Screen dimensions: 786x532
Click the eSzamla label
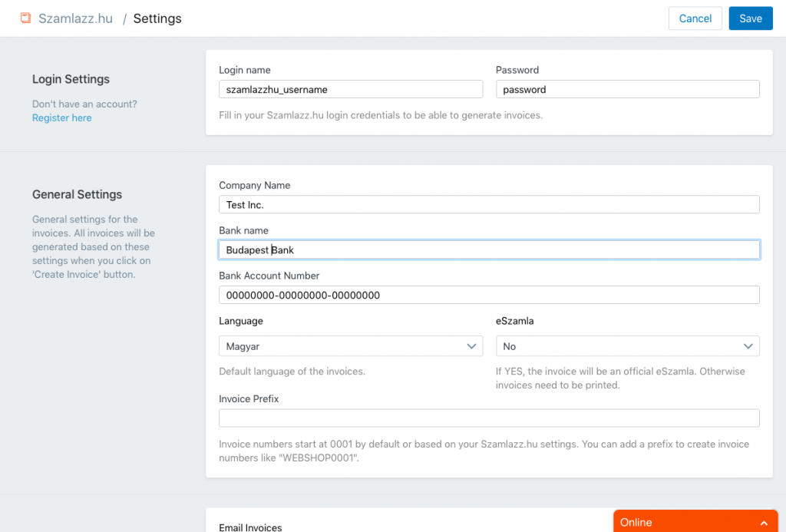pos(514,321)
